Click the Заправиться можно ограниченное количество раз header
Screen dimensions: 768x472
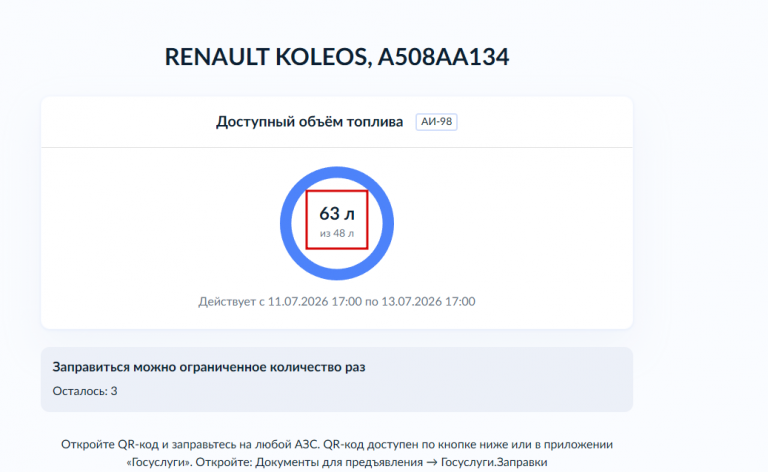tap(209, 367)
